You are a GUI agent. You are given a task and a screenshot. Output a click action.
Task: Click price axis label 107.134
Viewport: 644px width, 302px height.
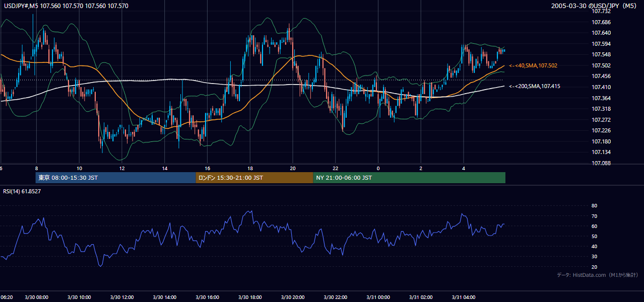pyautogui.click(x=601, y=152)
